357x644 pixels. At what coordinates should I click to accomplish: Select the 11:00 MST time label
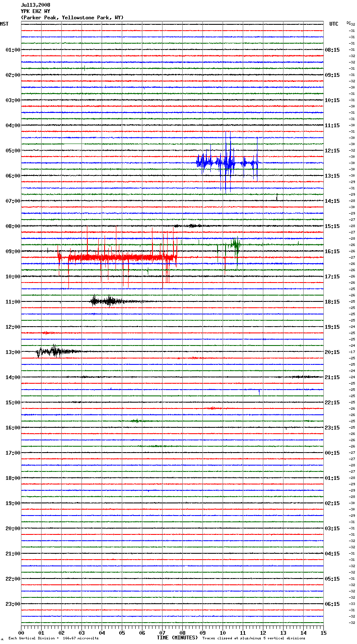point(13,302)
